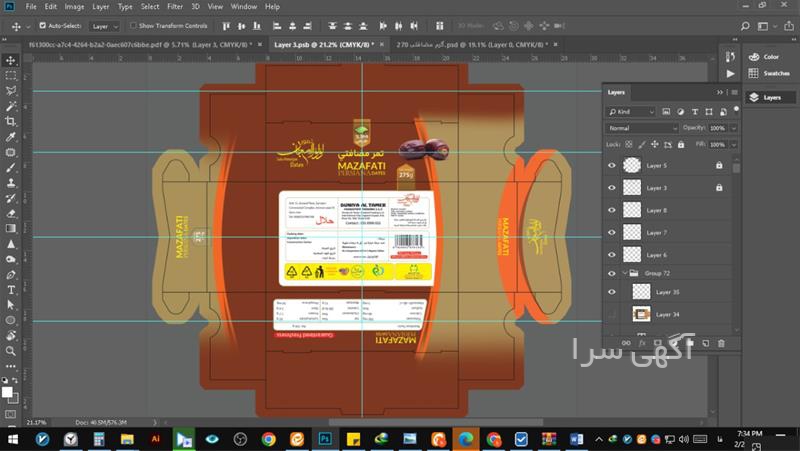Click the Actions play panel icon
800x451 pixels.
click(730, 73)
